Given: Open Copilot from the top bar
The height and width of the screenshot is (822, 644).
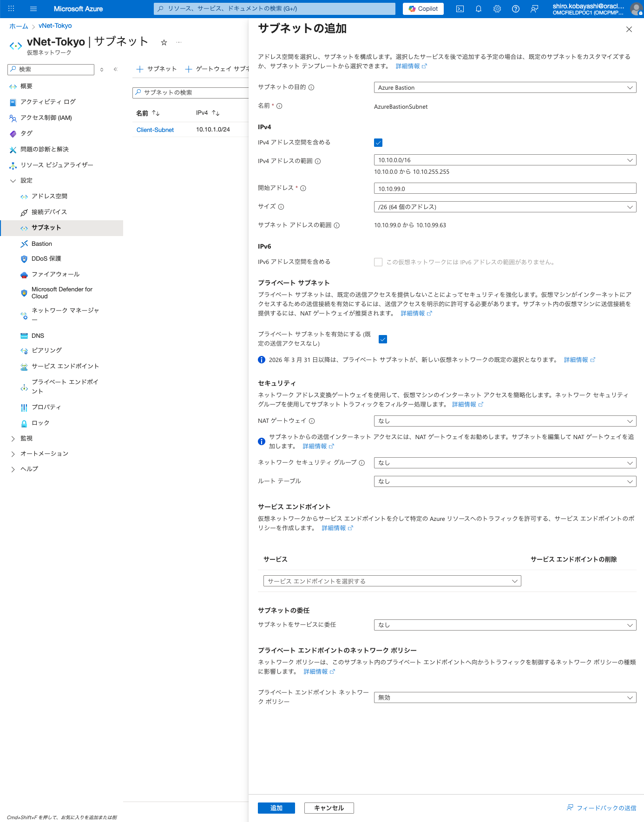Looking at the screenshot, I should point(423,9).
